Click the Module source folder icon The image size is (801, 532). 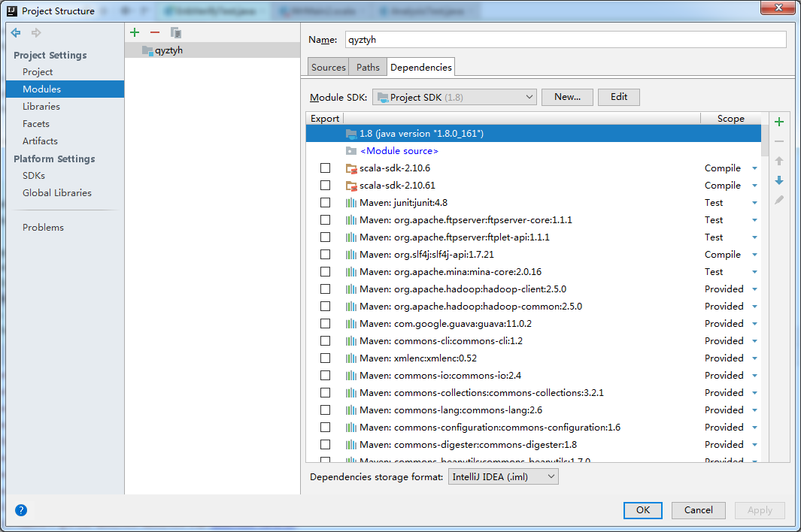tap(351, 150)
